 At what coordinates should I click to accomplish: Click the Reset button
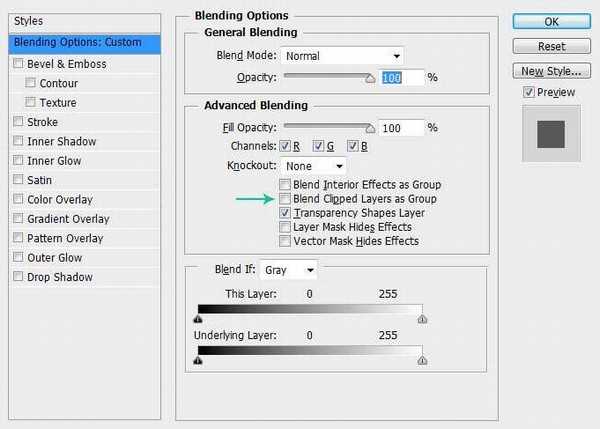[x=549, y=46]
